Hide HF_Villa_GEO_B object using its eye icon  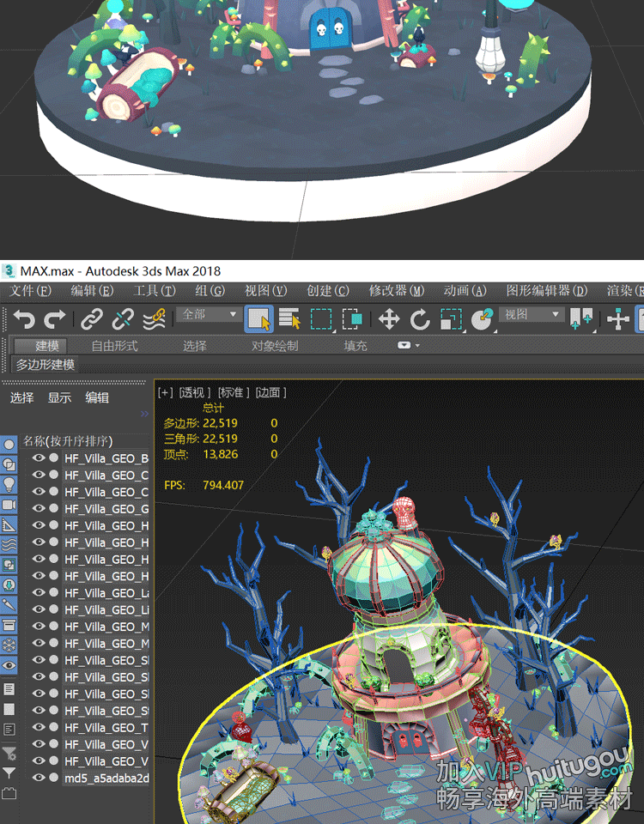pos(38,458)
